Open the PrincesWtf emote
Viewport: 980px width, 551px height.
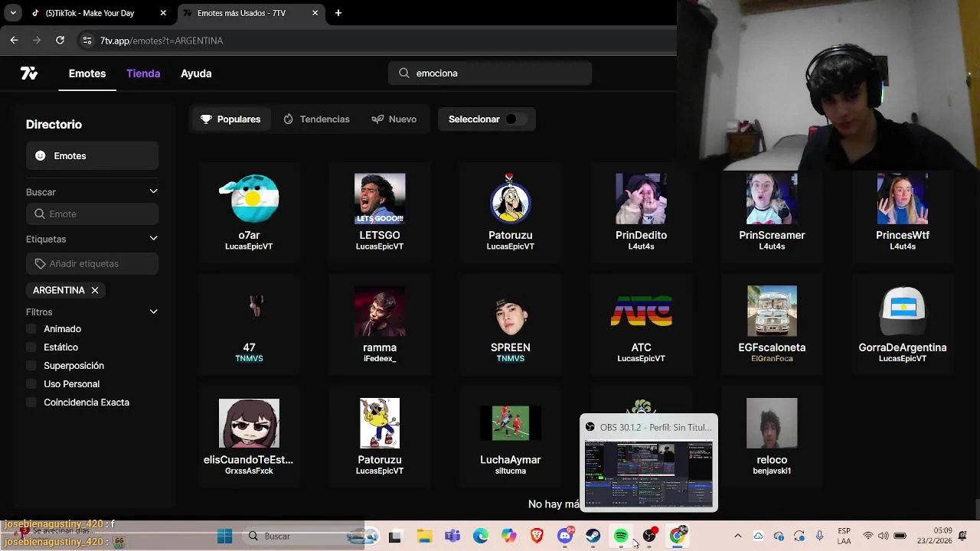tap(903, 212)
